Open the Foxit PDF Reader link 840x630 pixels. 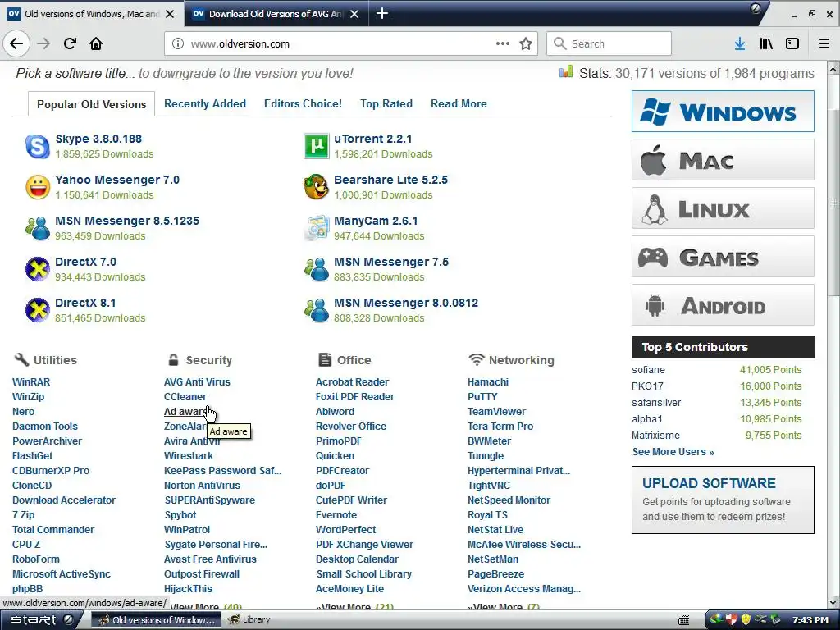click(x=355, y=397)
